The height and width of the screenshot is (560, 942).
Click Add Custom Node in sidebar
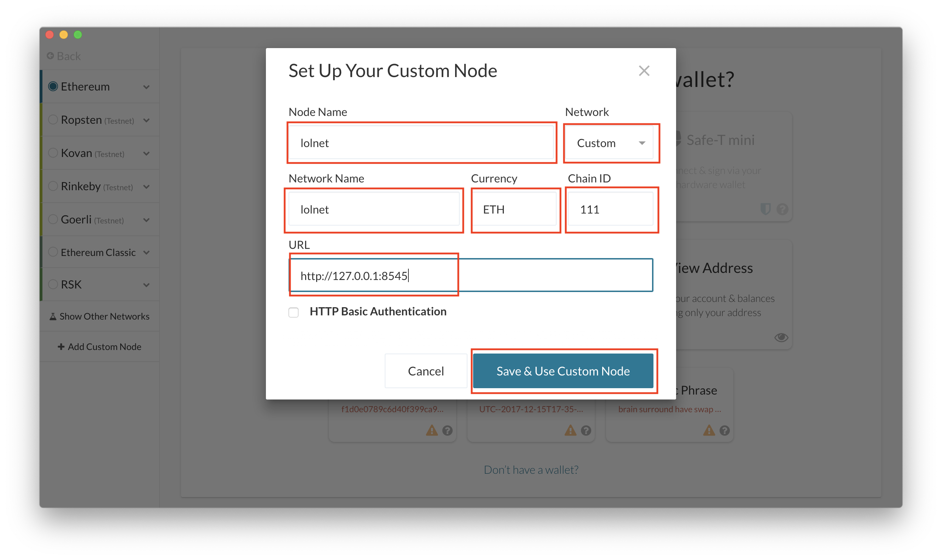coord(100,346)
